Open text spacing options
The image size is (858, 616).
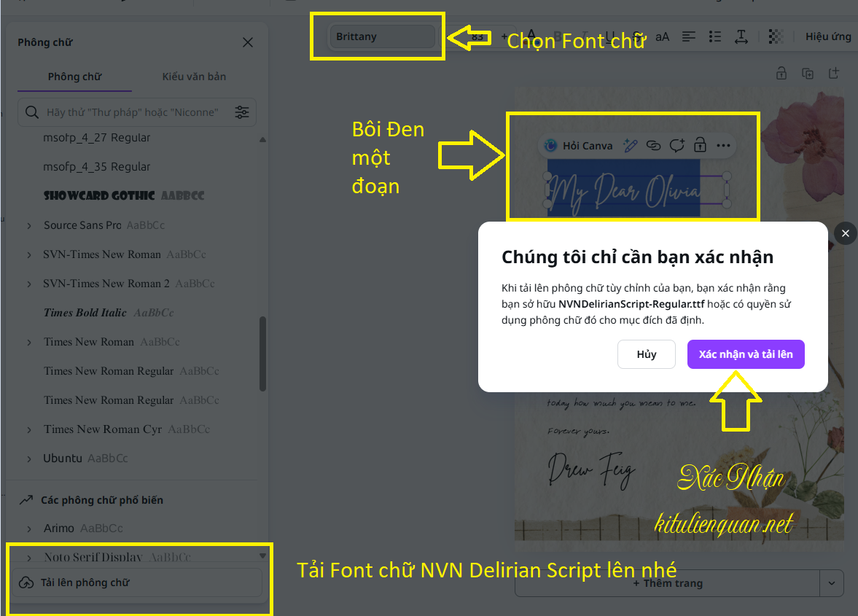point(741,36)
